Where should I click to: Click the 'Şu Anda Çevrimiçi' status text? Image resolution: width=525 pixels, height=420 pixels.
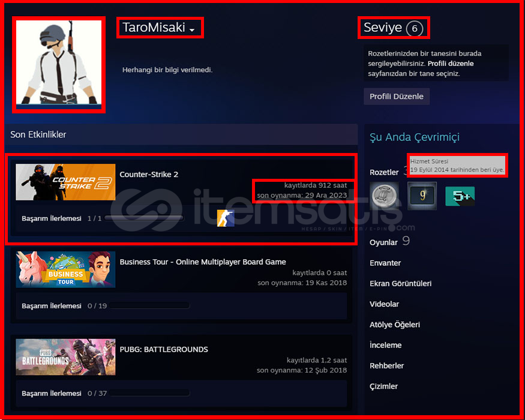(415, 137)
